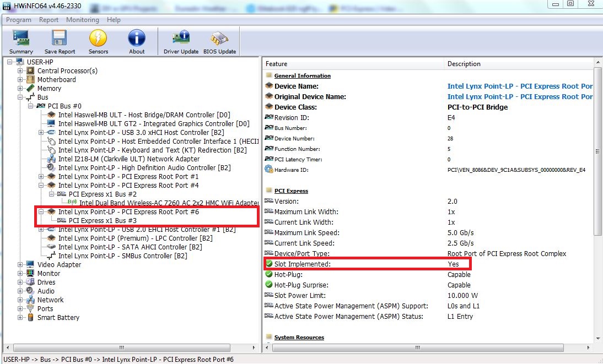Expand the Network tree node
Screen dimensions: 603x364
click(20, 300)
